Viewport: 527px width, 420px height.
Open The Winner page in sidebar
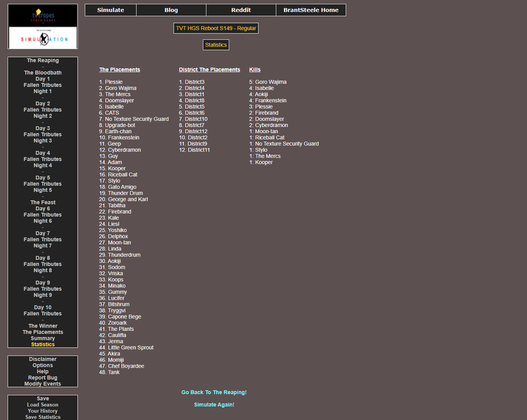pos(43,326)
